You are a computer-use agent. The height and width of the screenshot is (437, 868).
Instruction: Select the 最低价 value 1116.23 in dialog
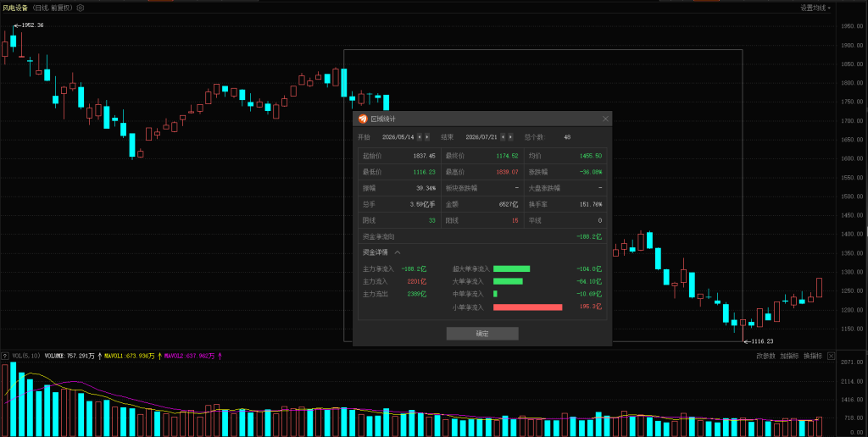(424, 173)
